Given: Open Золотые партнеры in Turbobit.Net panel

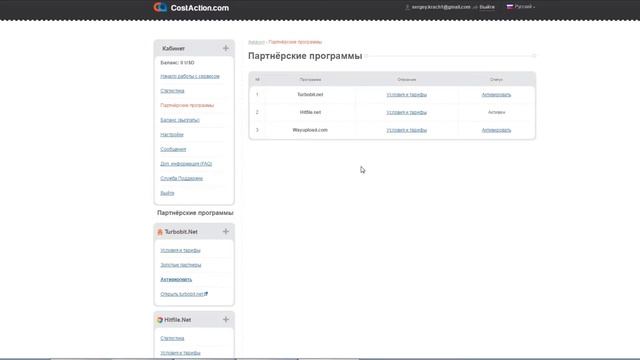Looking at the screenshot, I should [x=181, y=265].
